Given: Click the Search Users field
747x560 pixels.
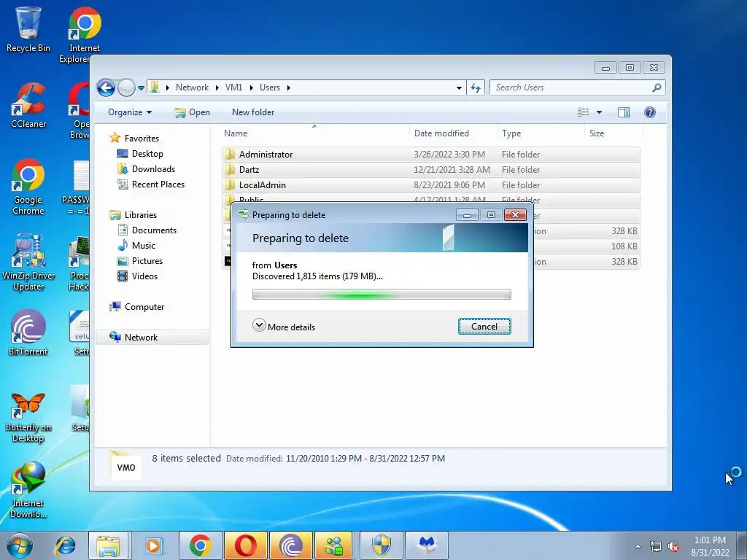Looking at the screenshot, I should [572, 87].
